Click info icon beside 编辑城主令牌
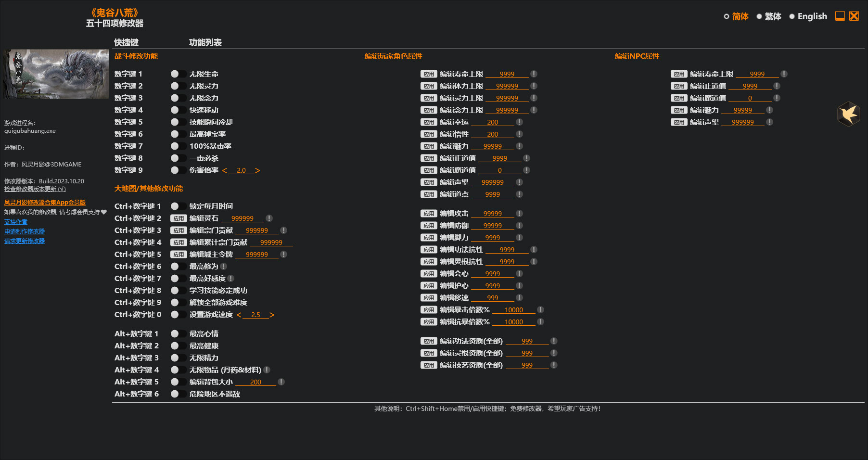The width and height of the screenshot is (868, 460). (x=283, y=255)
